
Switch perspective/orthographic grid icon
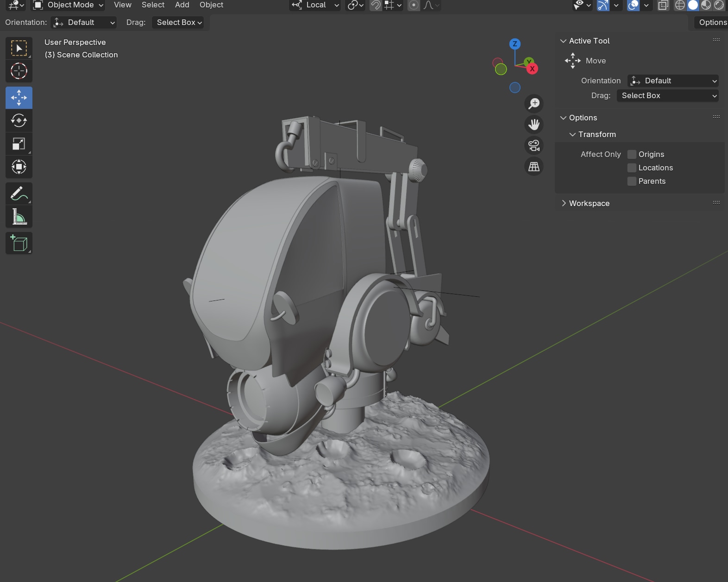click(x=534, y=166)
